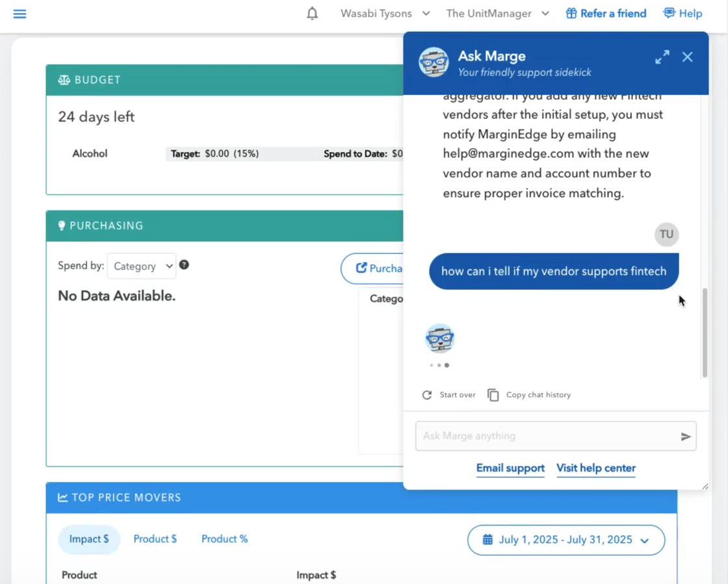Click the send arrow in the chat input
728x584 pixels.
pyautogui.click(x=686, y=436)
